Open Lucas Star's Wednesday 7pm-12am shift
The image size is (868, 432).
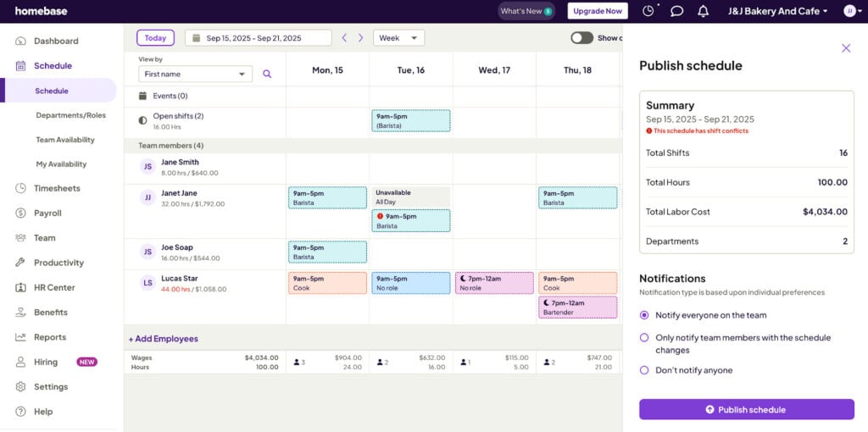coord(494,283)
